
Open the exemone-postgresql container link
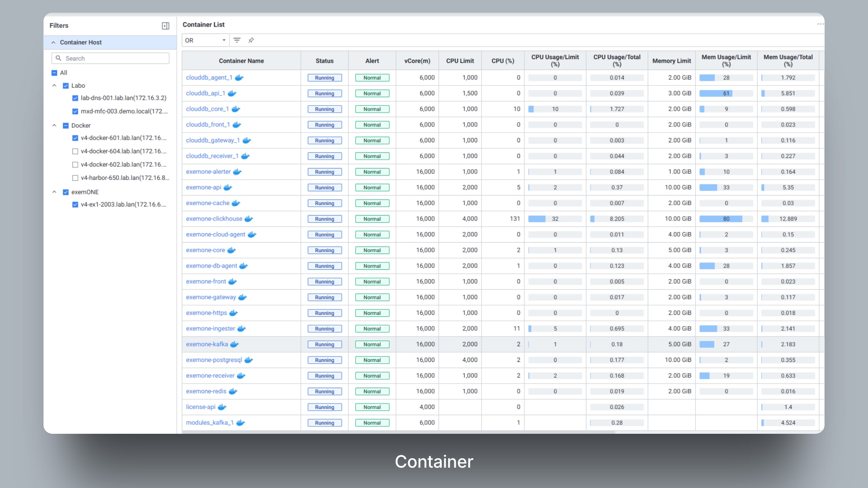214,360
